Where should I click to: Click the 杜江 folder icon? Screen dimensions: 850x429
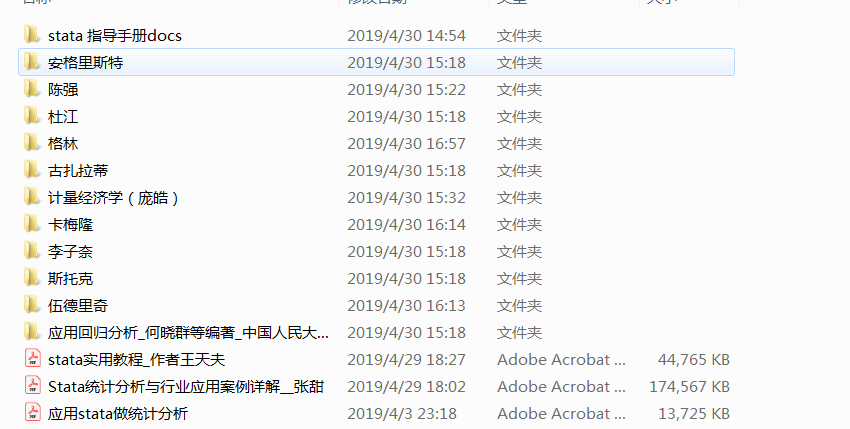point(32,117)
